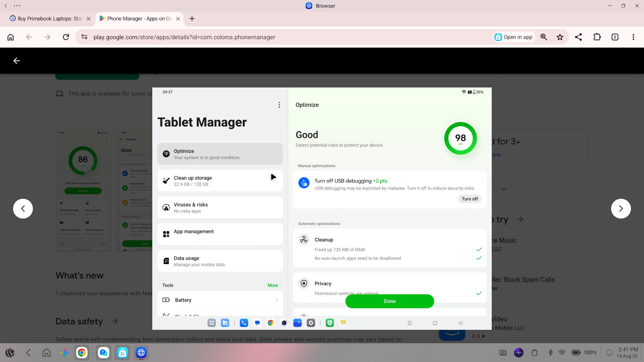Reload the current page

(x=66, y=37)
